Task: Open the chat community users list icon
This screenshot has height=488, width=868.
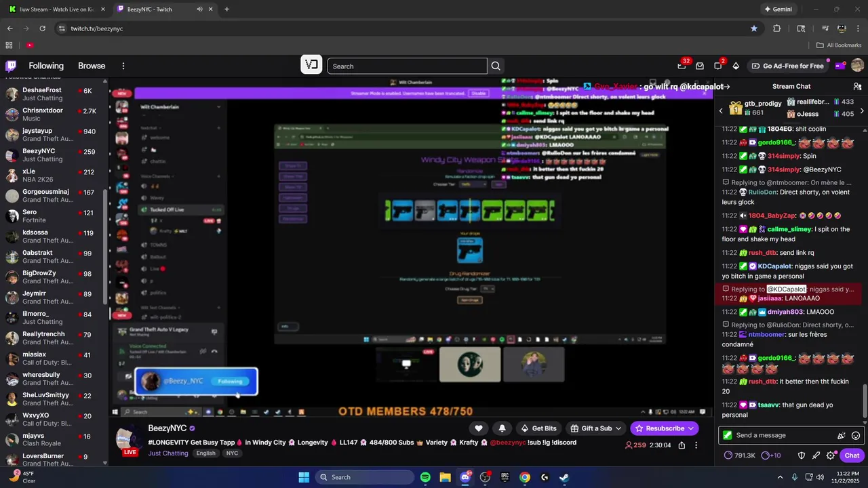Action: click(x=857, y=87)
